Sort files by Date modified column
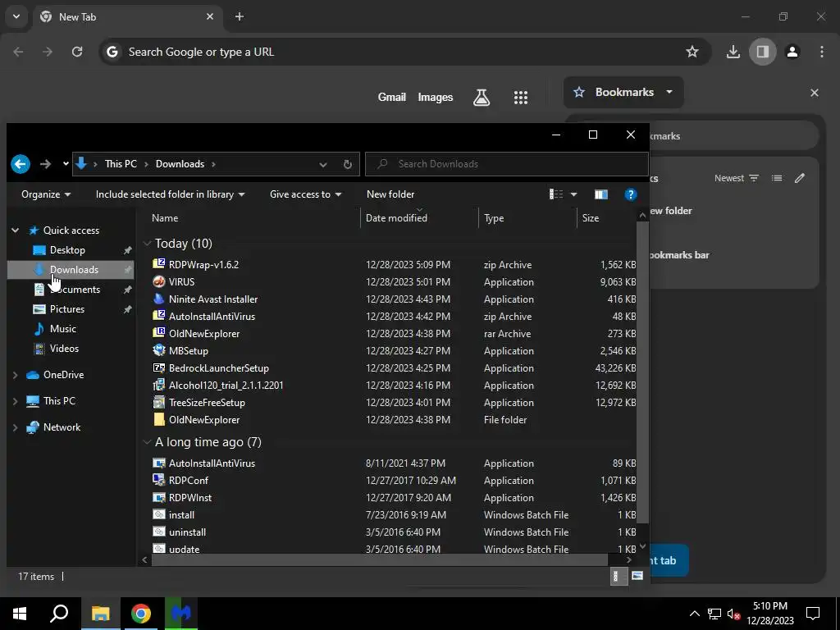The image size is (840, 630). [x=396, y=218]
